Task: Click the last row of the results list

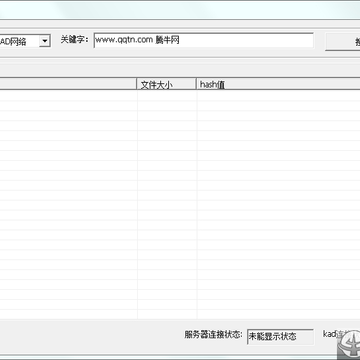Action: tap(180, 314)
